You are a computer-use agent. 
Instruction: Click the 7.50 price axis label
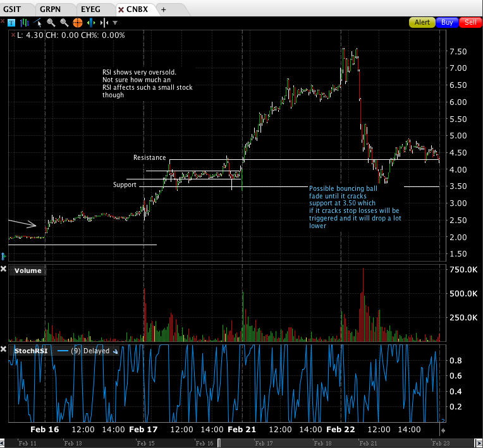coord(458,51)
